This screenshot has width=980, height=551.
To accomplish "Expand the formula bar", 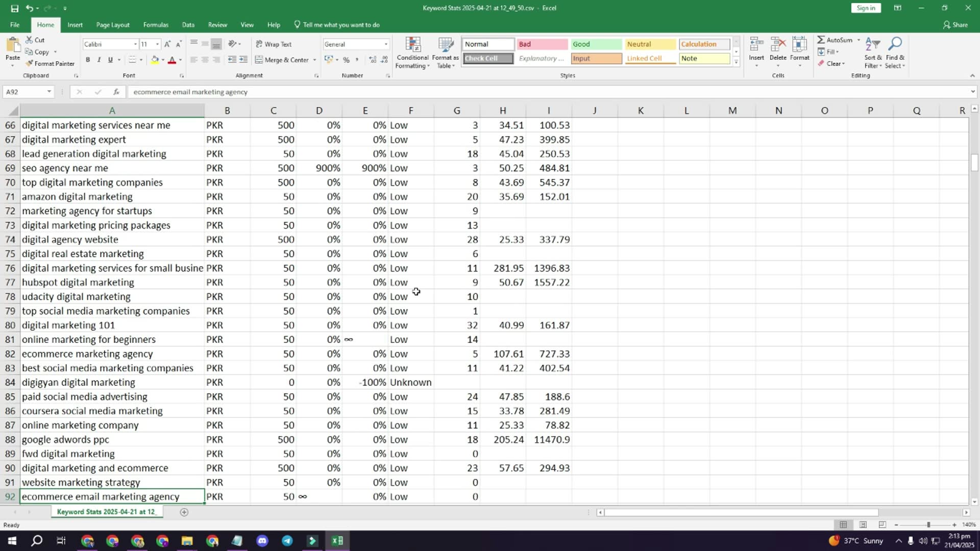I will [x=973, y=92].
